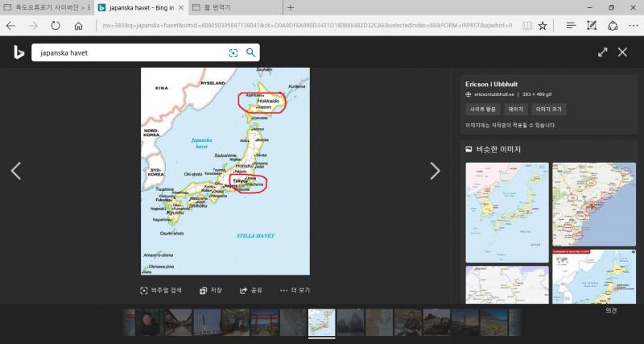Close the Bing image viewer overlay
The image size is (644, 344).
[622, 52]
